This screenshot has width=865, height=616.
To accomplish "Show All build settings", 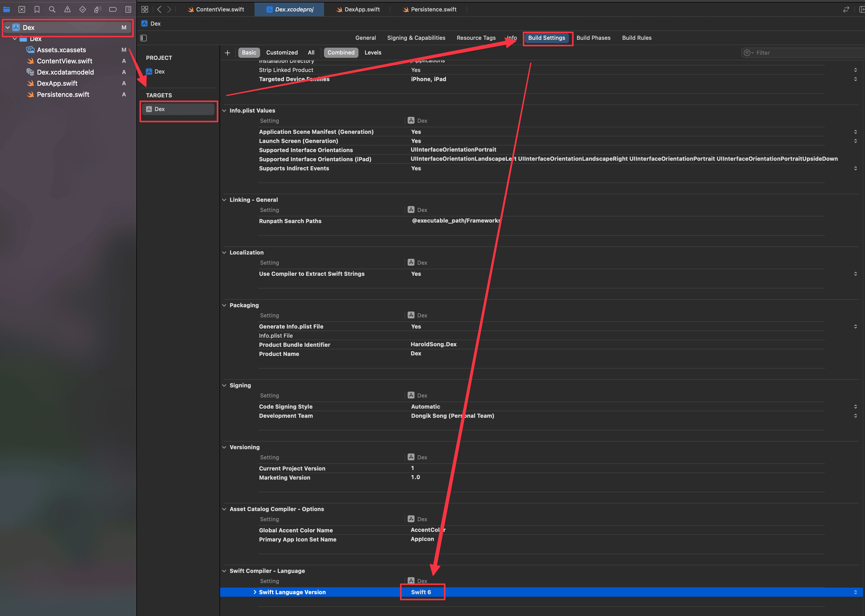I will [311, 53].
